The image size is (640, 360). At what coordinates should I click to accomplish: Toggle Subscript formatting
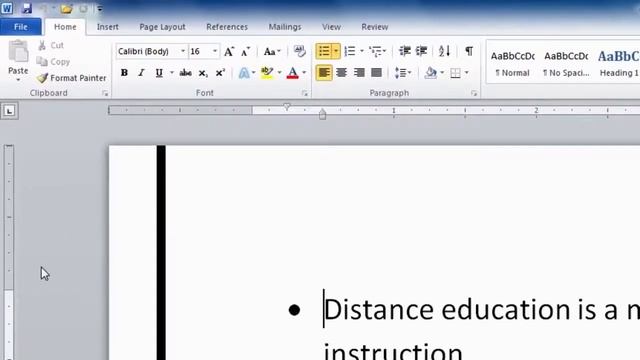tap(203, 73)
